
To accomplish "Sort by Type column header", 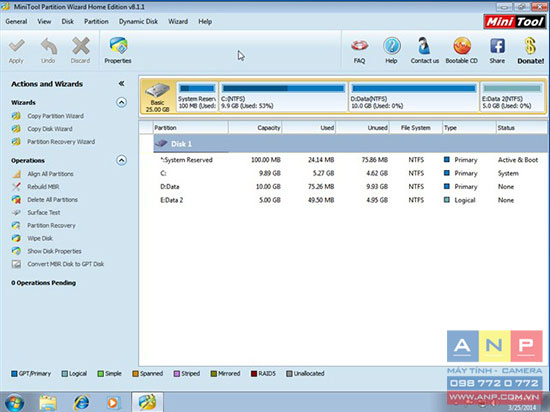I will (469, 128).
